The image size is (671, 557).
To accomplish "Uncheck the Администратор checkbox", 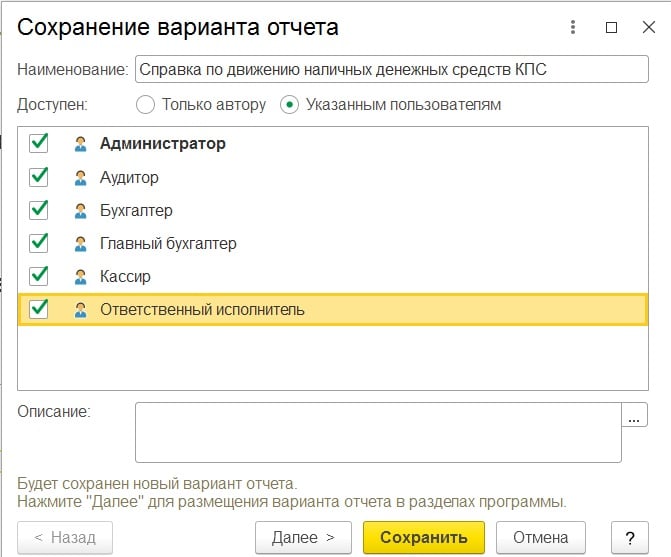I will click(39, 143).
